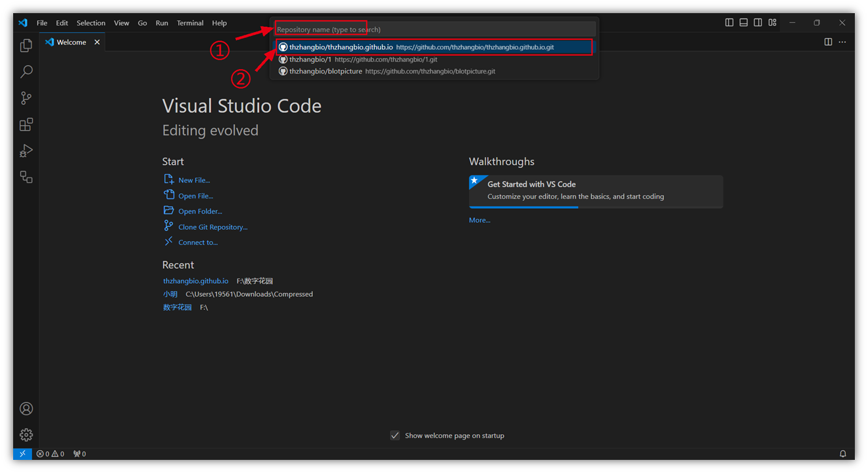868x473 pixels.
Task: Click the Open Folder... link
Action: pos(201,212)
